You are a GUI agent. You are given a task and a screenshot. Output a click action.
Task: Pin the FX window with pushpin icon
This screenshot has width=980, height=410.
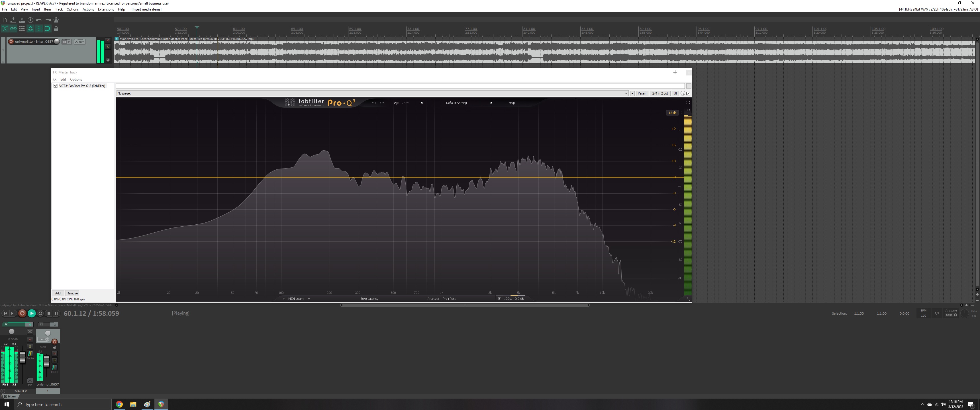(x=675, y=72)
